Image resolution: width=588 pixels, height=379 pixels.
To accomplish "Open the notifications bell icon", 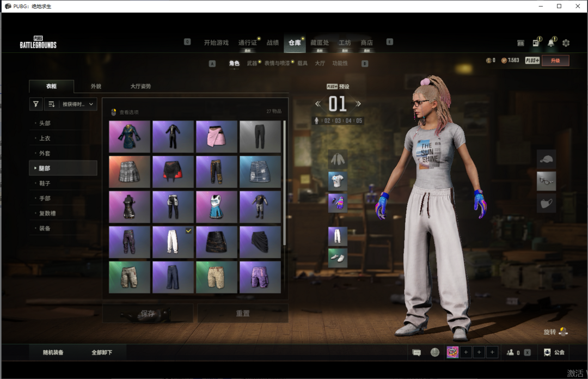I will [550, 43].
